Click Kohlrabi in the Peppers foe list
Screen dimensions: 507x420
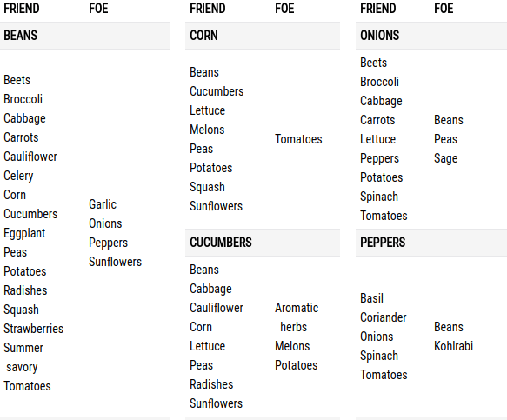pyautogui.click(x=453, y=346)
